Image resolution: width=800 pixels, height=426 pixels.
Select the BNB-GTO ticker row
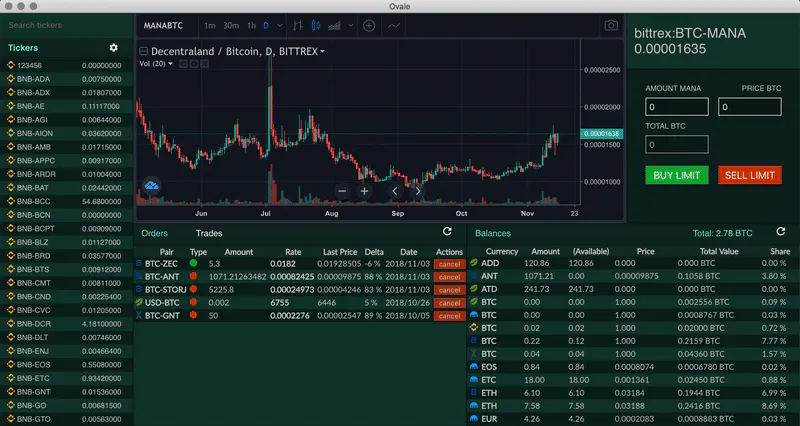tap(67, 419)
